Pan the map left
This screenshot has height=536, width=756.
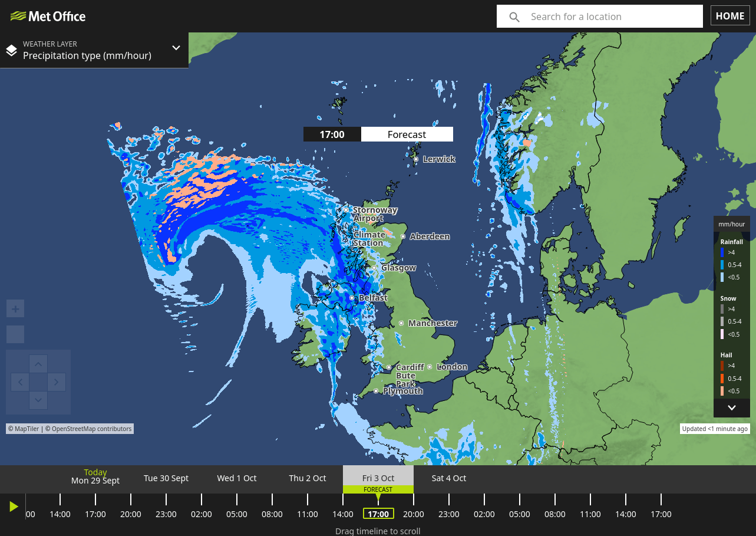tap(20, 382)
